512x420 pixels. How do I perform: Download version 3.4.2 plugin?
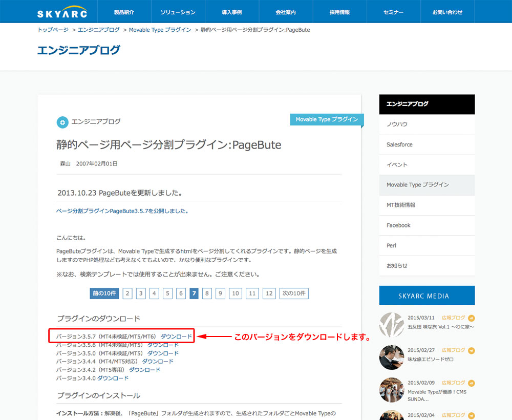click(145, 370)
